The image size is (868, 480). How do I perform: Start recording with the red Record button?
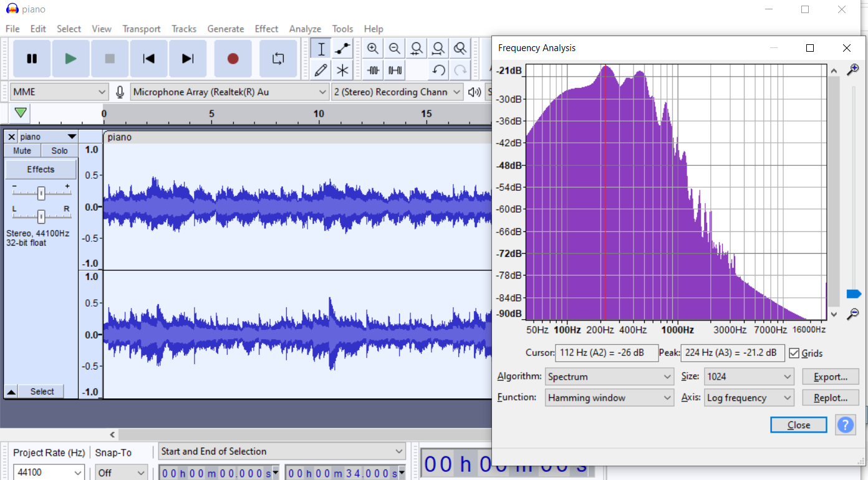click(x=233, y=59)
